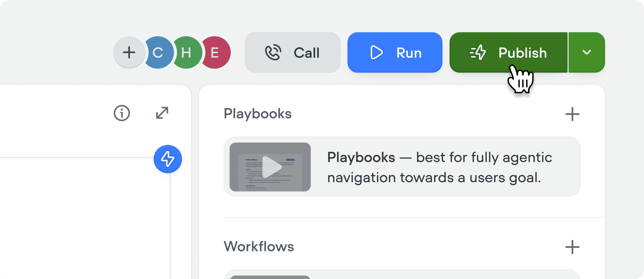Publish the agent with the green button
Viewport: 644px width, 279px height.
tap(508, 52)
